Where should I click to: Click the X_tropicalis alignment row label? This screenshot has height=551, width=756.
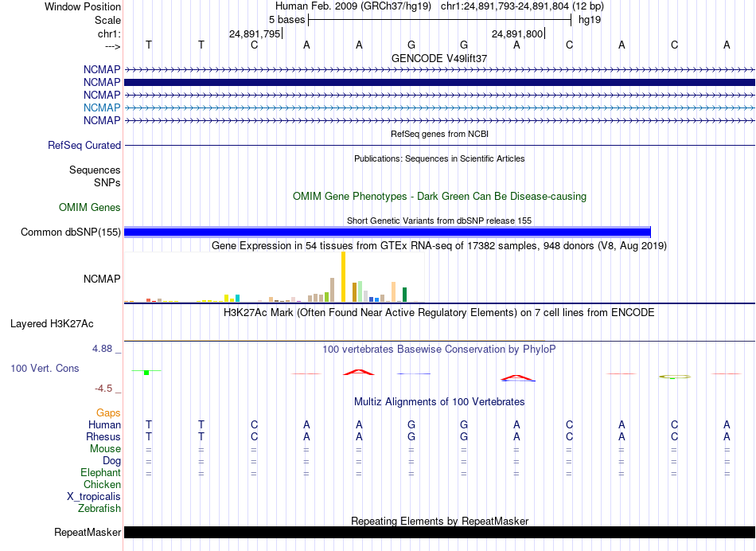tap(94, 497)
